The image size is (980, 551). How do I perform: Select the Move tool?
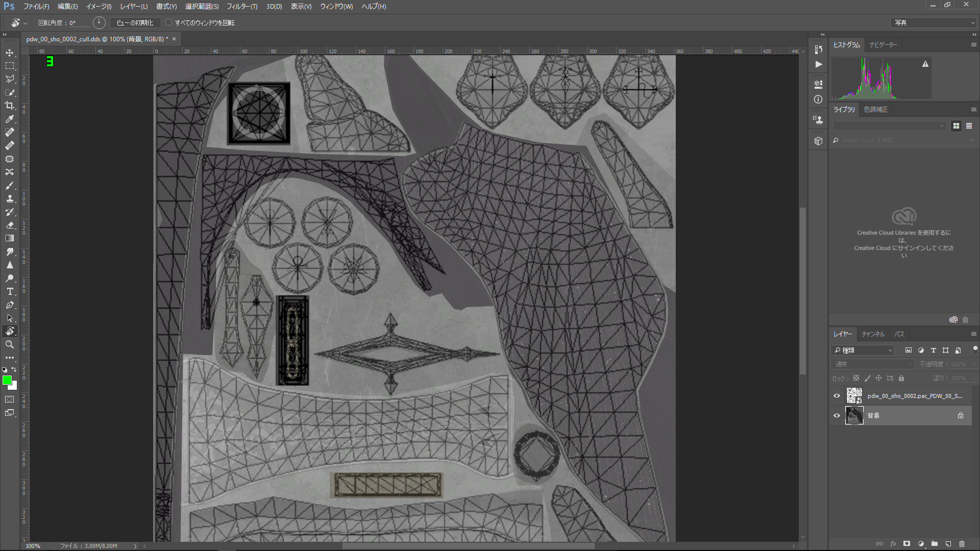tap(10, 53)
